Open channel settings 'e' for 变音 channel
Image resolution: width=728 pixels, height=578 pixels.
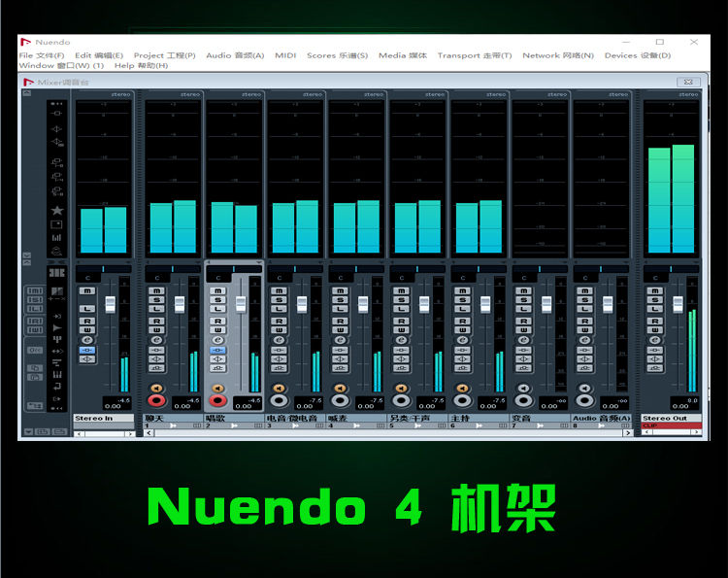coord(524,340)
